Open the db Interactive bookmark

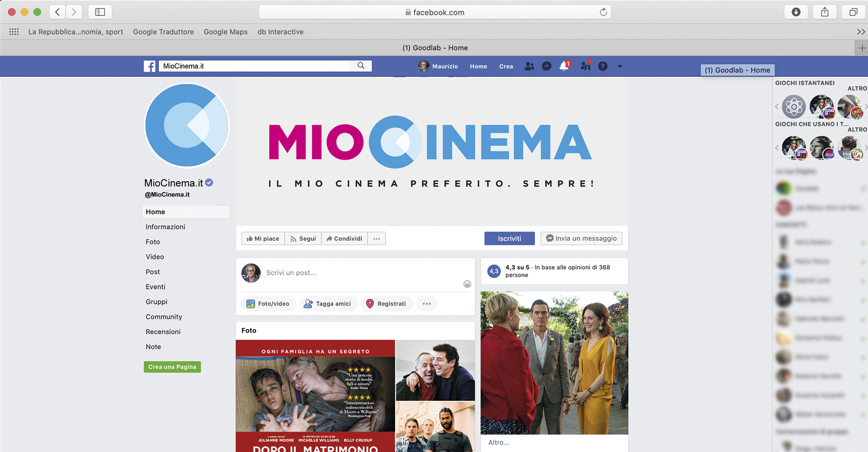coord(280,32)
